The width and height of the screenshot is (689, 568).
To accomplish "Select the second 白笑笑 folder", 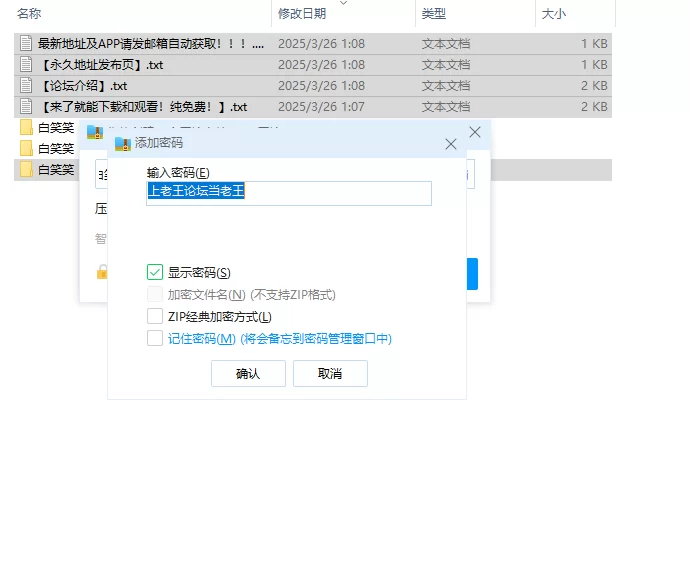I will 47,149.
